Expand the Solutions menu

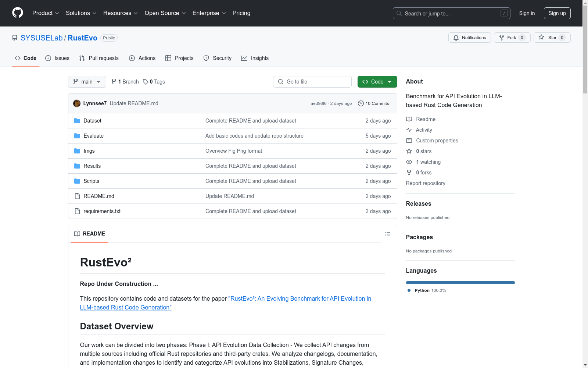point(81,13)
